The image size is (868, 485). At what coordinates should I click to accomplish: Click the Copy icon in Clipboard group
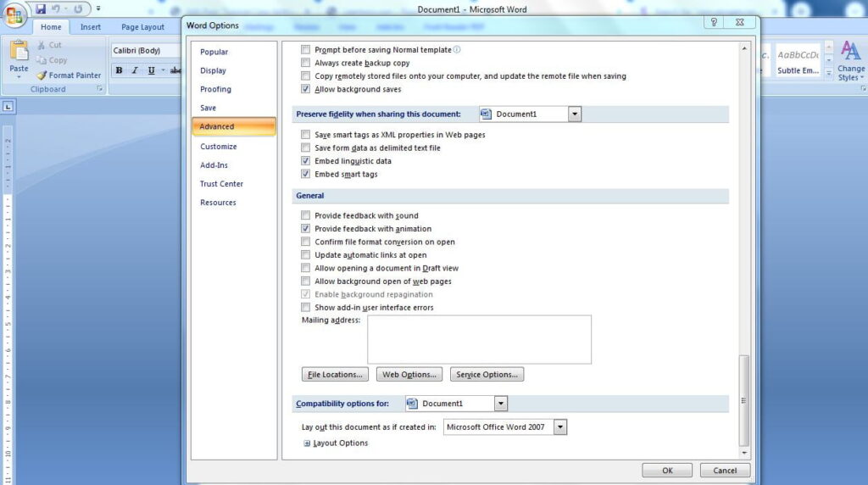point(42,60)
